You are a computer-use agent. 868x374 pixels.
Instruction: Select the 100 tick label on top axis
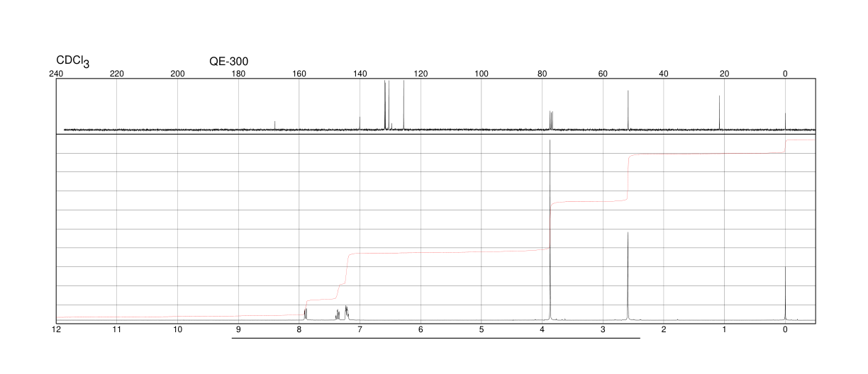point(482,74)
